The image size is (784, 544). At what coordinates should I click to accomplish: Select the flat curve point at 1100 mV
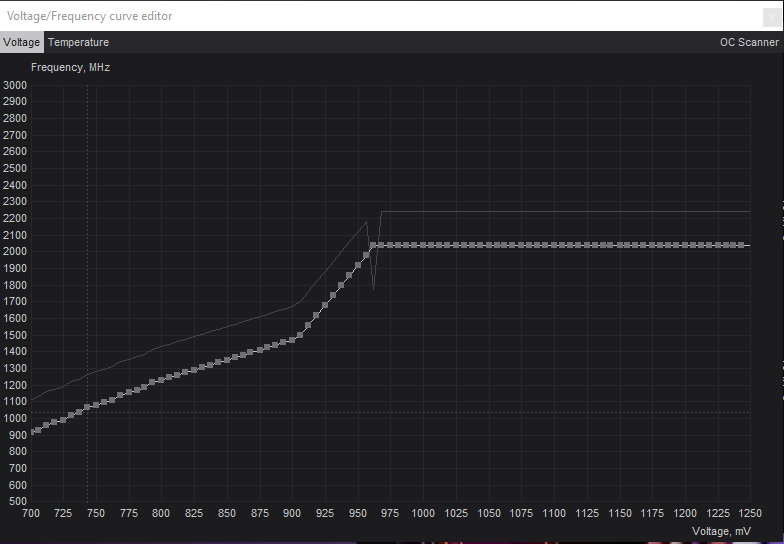(x=554, y=245)
